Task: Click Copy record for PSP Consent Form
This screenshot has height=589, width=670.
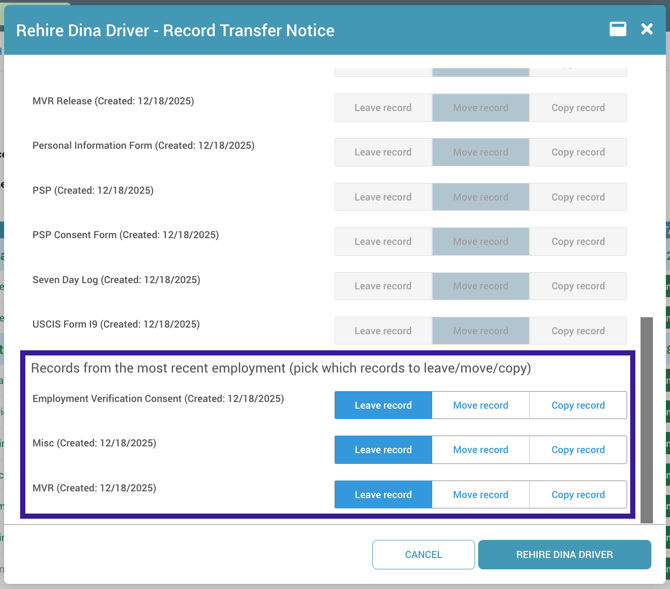Action: (x=578, y=241)
